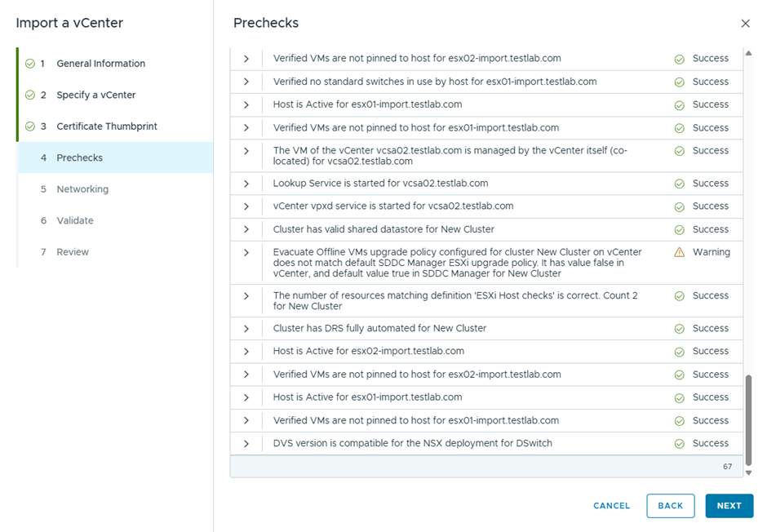Image resolution: width=767 pixels, height=532 pixels.
Task: Click green checkmark next to General Information step
Action: (30, 64)
